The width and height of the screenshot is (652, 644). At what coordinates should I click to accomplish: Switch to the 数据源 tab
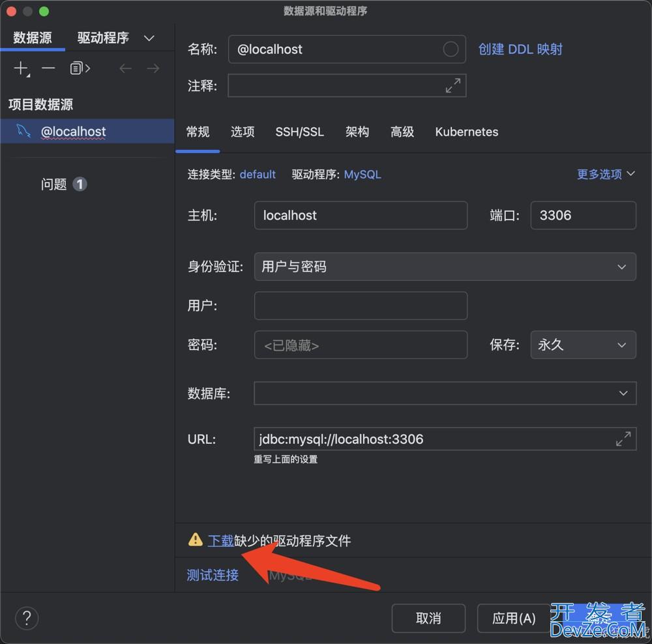[x=33, y=38]
